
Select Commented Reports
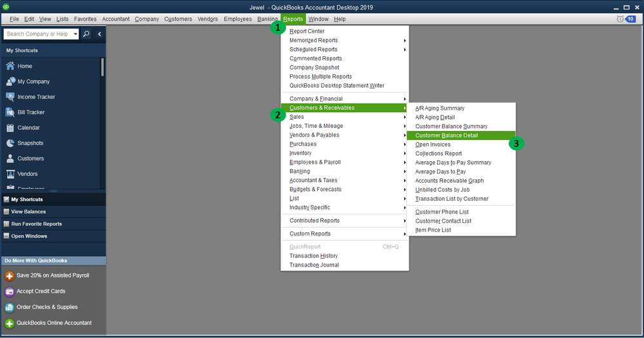tap(345, 59)
